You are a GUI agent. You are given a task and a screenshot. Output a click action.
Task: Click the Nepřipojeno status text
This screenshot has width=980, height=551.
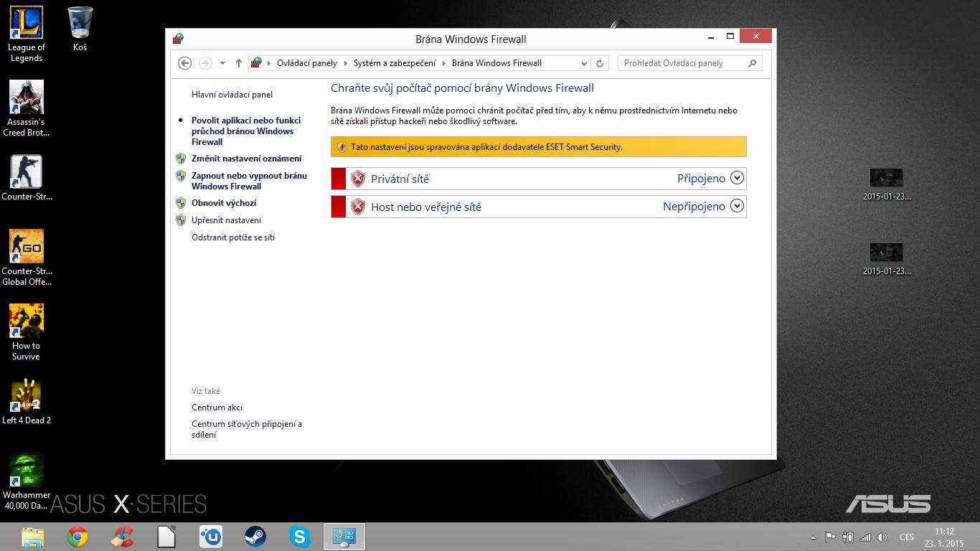(694, 206)
